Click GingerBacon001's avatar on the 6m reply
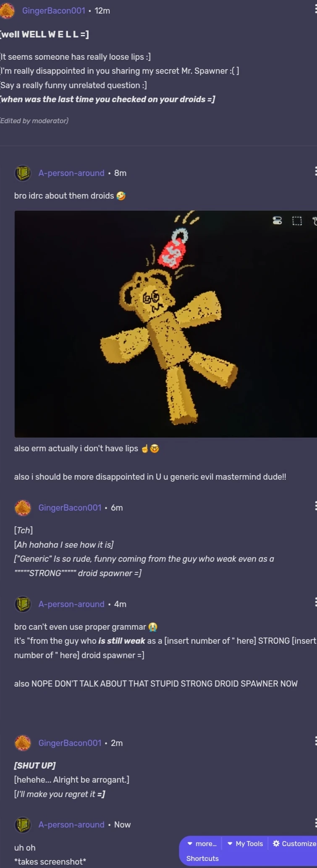The width and height of the screenshot is (317, 868). [x=23, y=507]
